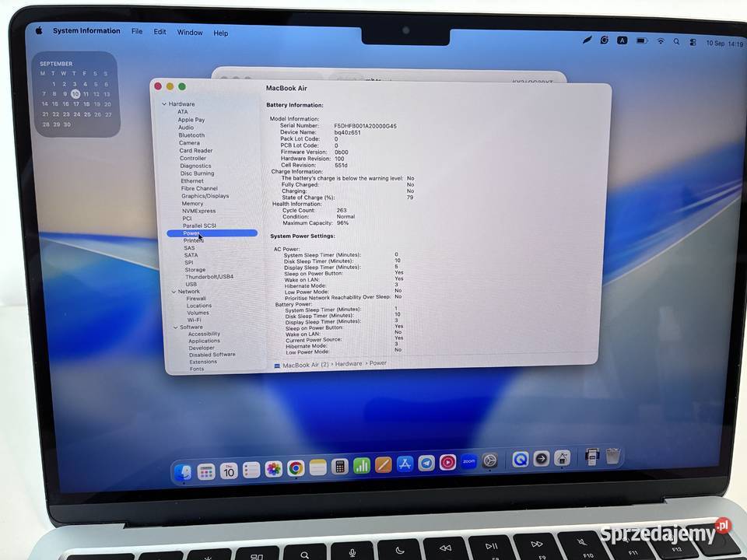This screenshot has height=560, width=747.
Task: Select Wi-Fi under Network
Action: click(x=195, y=320)
